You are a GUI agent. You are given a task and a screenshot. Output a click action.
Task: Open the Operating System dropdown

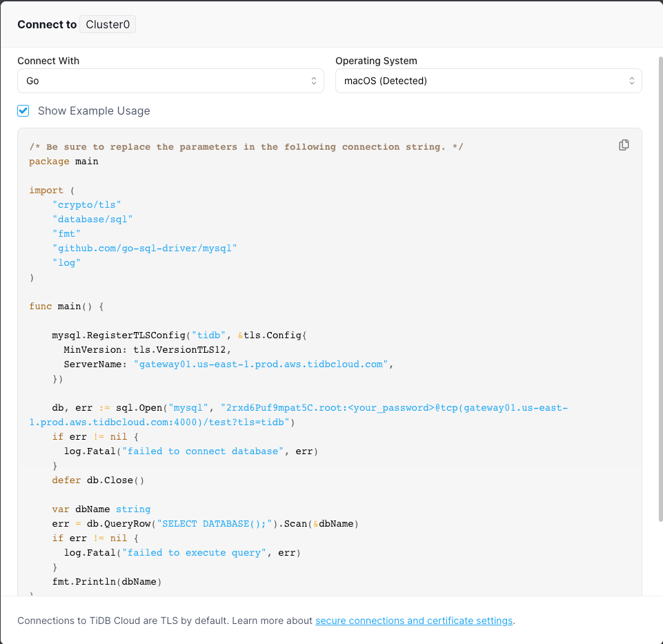[x=488, y=80]
